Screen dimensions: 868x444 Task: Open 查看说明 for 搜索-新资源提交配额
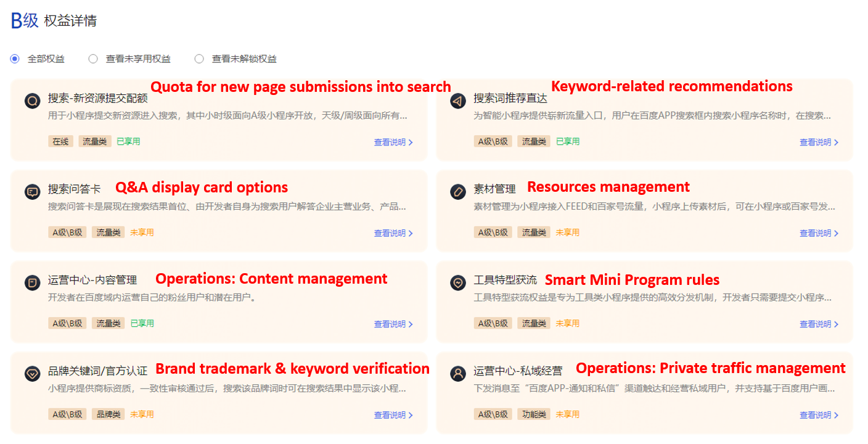393,142
